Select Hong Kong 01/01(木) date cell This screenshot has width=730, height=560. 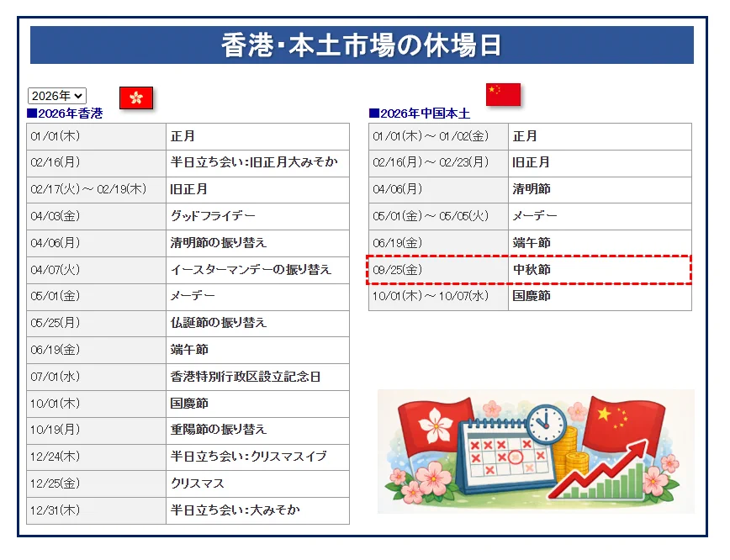coord(97,136)
